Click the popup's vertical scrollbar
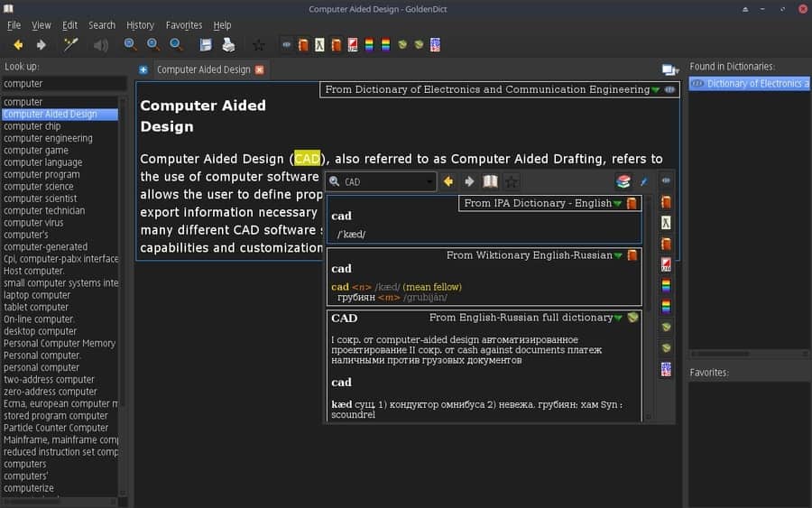This screenshot has width=812, height=508. point(648,308)
